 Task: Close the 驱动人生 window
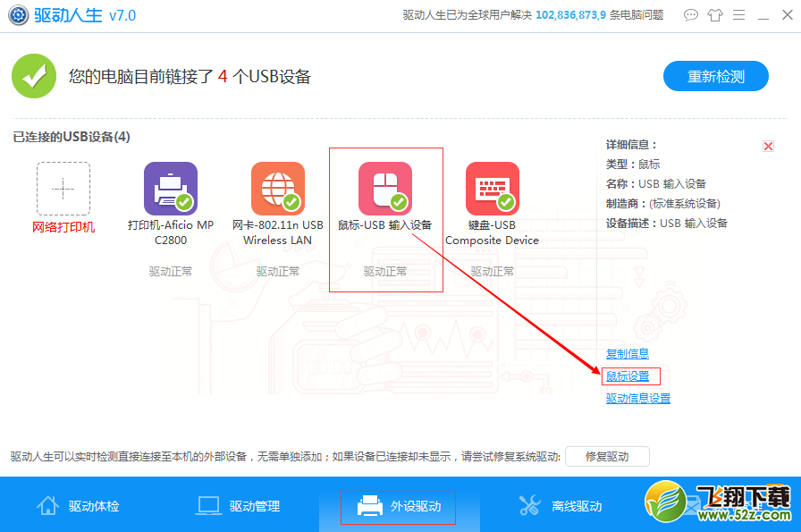point(788,15)
